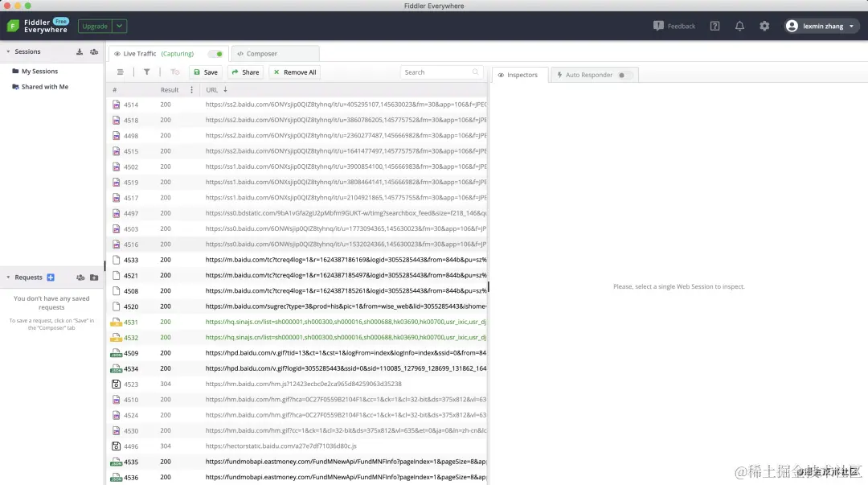The width and height of the screenshot is (868, 485).
Task: Select session 4497 bdstatic URL
Action: click(x=346, y=213)
